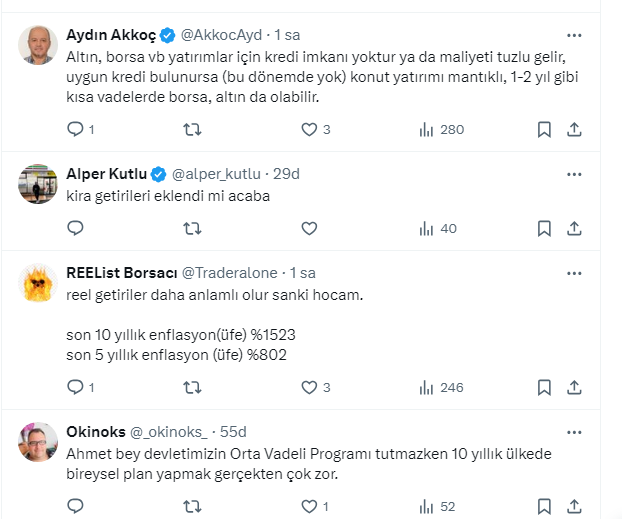The image size is (622, 519).
Task: Click Okinoks's profile avatar
Action: pyautogui.click(x=37, y=440)
